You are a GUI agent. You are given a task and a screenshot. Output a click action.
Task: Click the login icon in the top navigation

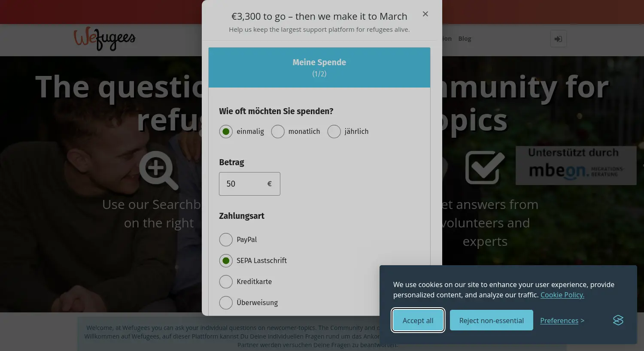(x=558, y=39)
